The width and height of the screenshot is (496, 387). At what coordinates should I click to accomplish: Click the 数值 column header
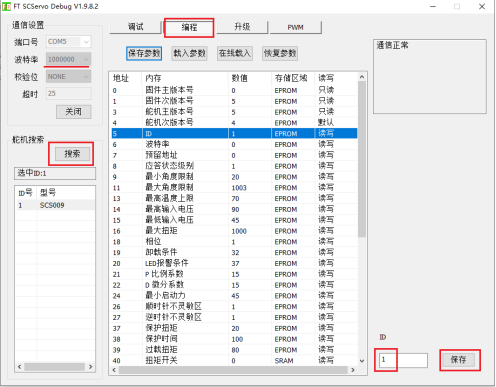click(250, 78)
